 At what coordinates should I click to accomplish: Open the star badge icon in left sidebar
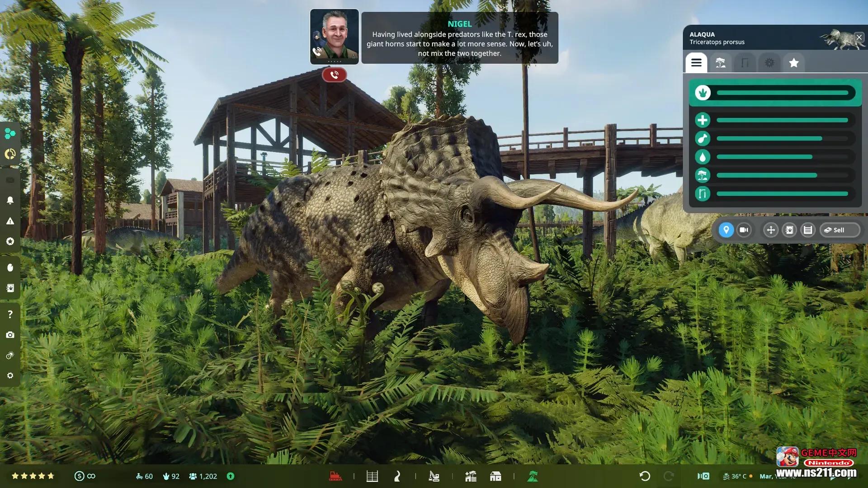[10, 241]
